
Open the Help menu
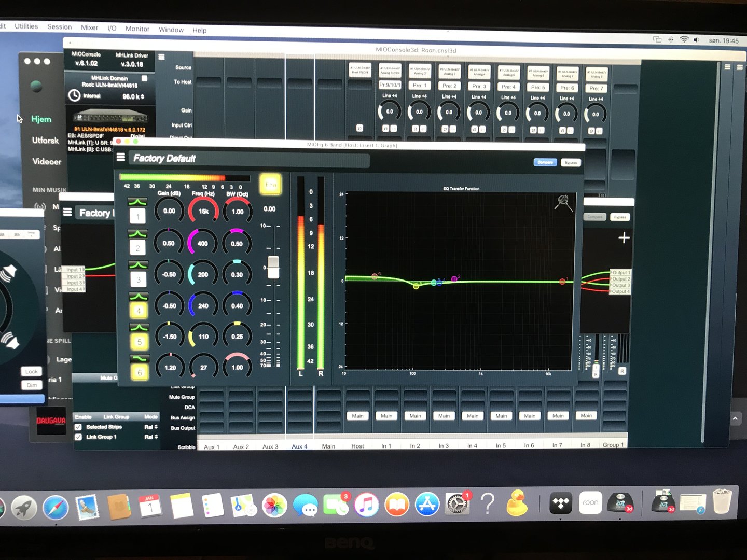point(199,30)
